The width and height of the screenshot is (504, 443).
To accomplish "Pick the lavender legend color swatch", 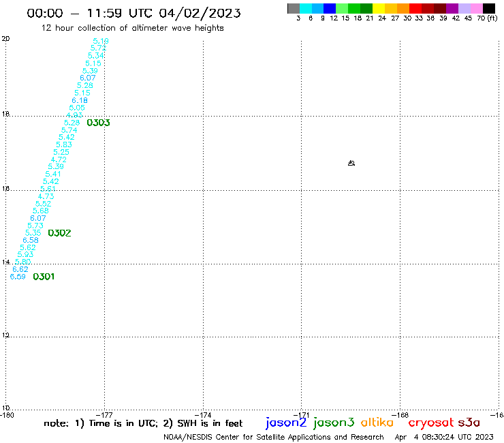I will [x=464, y=8].
